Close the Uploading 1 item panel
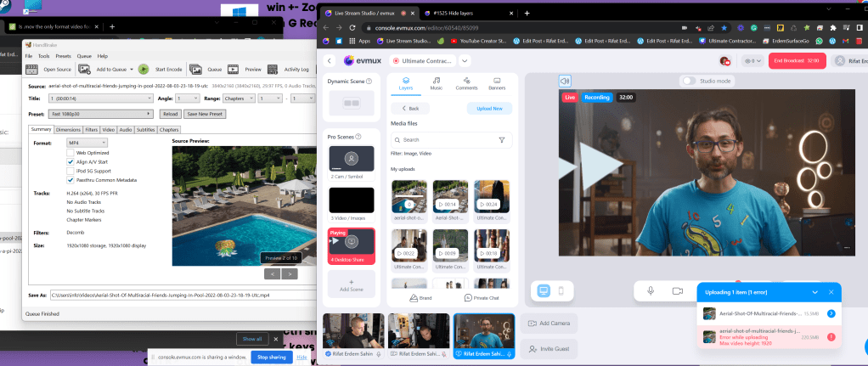 click(x=831, y=292)
